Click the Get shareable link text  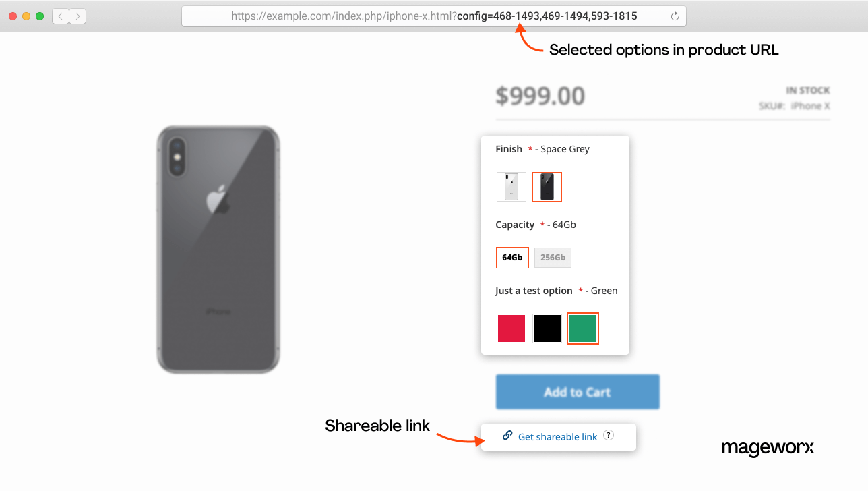pyautogui.click(x=557, y=437)
